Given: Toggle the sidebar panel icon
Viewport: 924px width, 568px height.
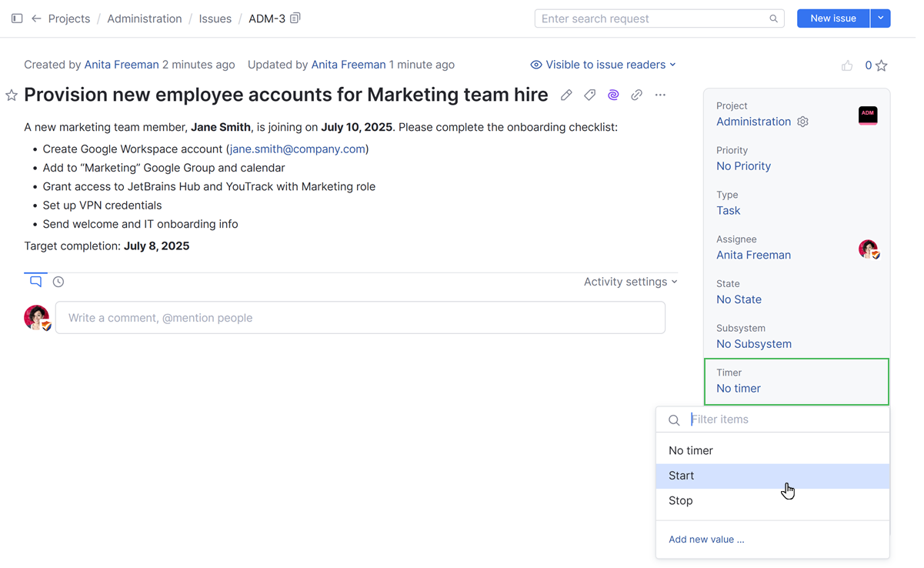Looking at the screenshot, I should tap(17, 18).
